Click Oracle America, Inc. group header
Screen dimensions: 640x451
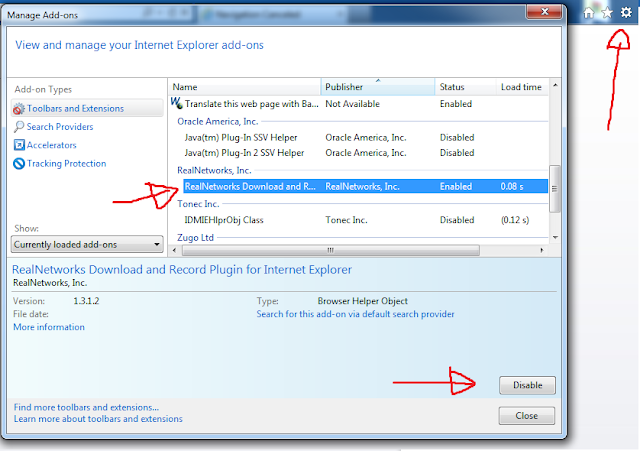point(218,121)
